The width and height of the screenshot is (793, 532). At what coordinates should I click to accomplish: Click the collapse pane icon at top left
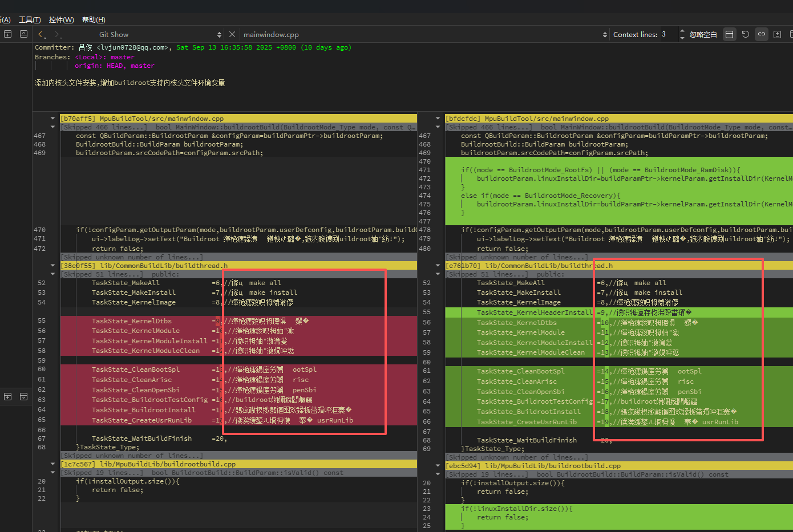click(23, 34)
